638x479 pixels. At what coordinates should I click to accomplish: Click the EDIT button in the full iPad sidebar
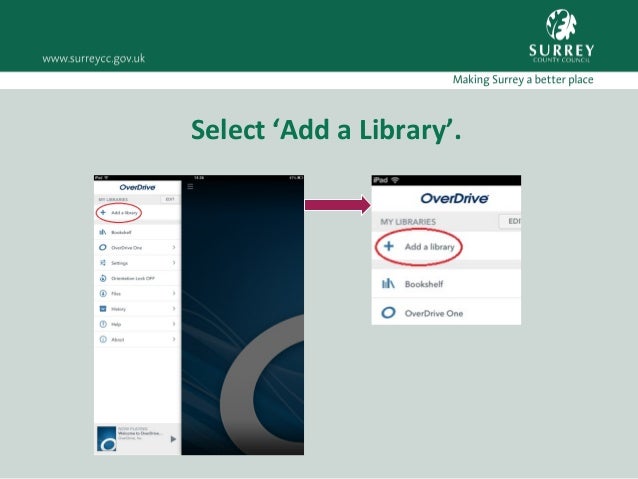pos(170,199)
